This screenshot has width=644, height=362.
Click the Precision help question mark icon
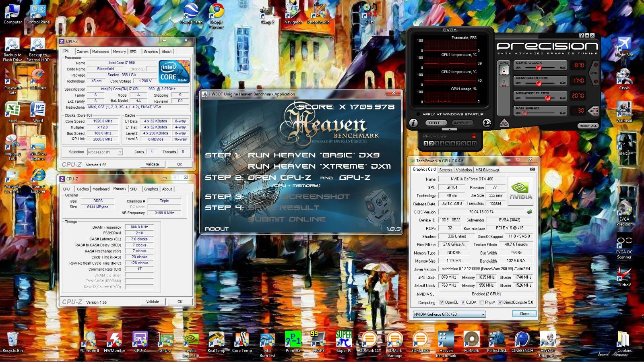coord(582,35)
